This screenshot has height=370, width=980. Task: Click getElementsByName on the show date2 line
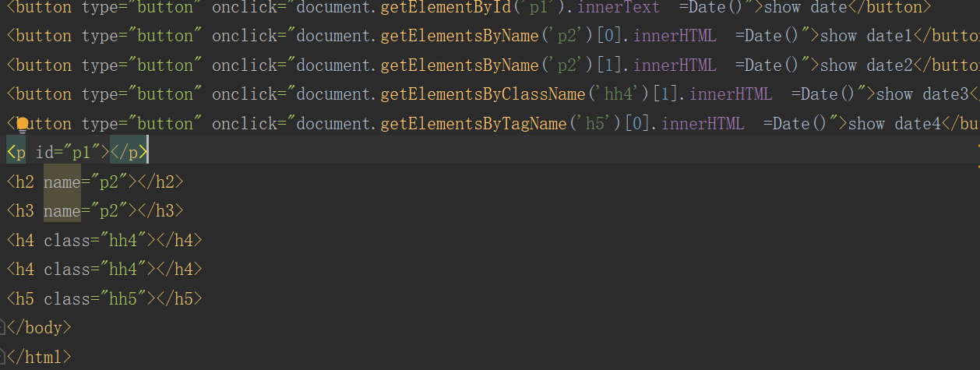[x=460, y=65]
